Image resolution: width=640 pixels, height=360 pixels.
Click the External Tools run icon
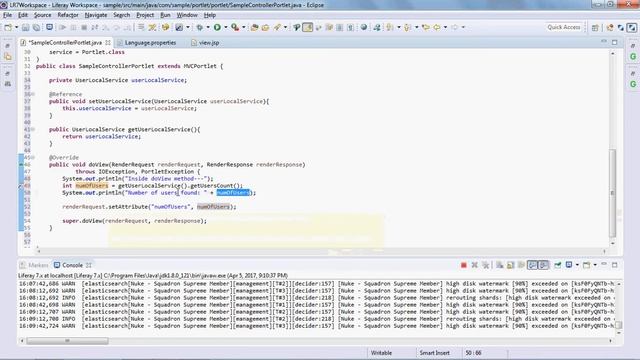pyautogui.click(x=235, y=27)
